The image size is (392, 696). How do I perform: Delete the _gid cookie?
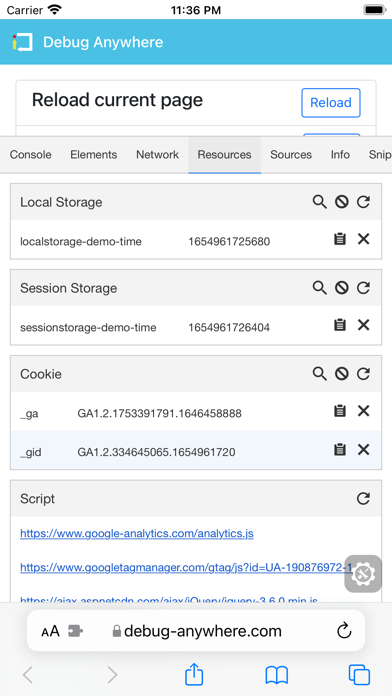[364, 450]
